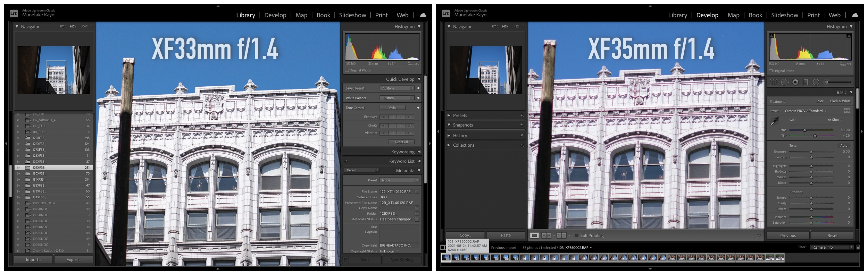This screenshot has height=275, width=868.
Task: Expand the Keywording panel
Action: pyautogui.click(x=419, y=152)
